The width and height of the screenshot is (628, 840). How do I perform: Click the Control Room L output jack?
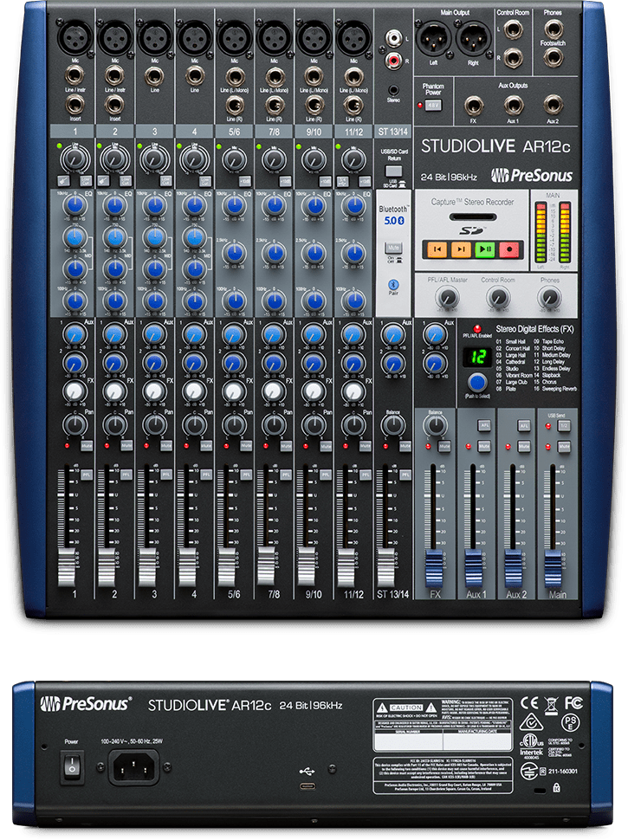tap(514, 29)
